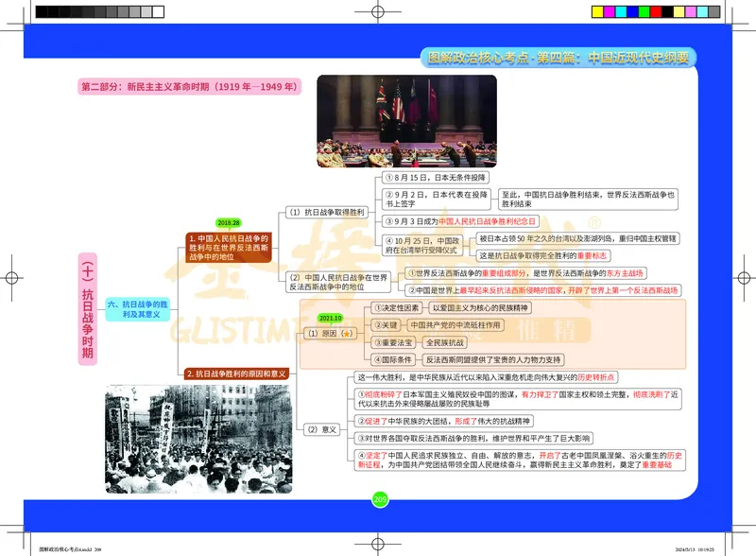This screenshot has width=756, height=556.
Task: Click the star icon beside 原因
Action: pos(347,333)
